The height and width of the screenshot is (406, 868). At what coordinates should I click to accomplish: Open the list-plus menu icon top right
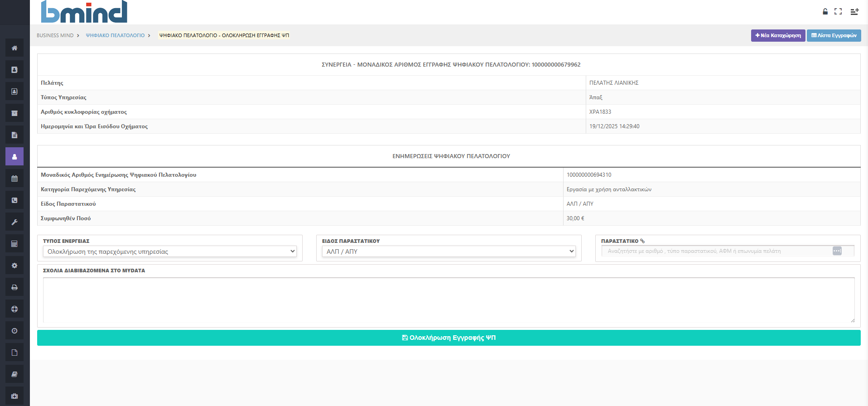click(x=854, y=12)
